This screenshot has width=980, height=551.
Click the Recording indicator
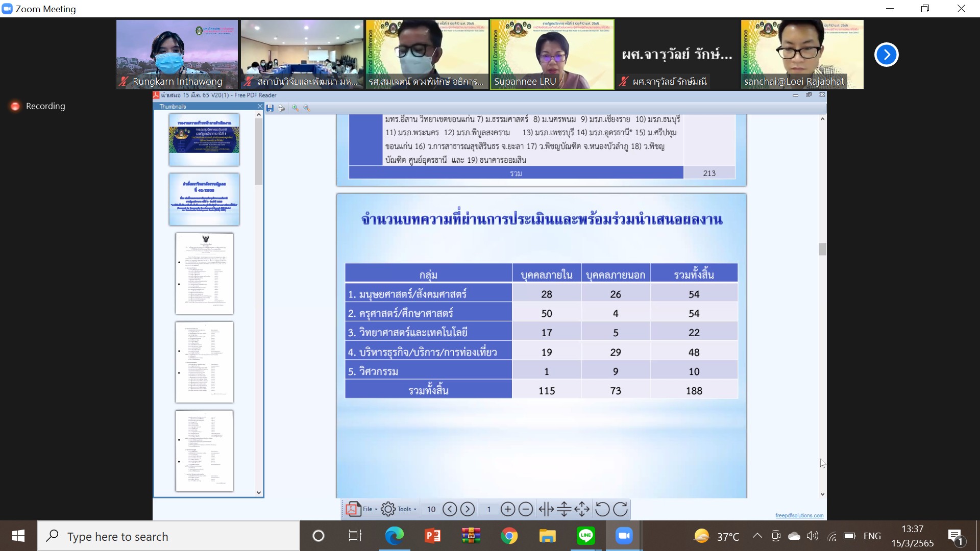[38, 106]
